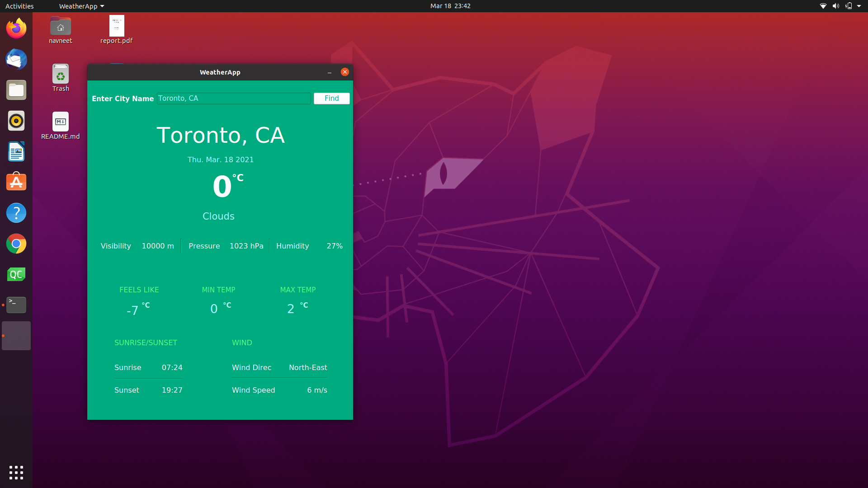
Task: Open Rhythmbox music player in the dock
Action: coord(16,121)
